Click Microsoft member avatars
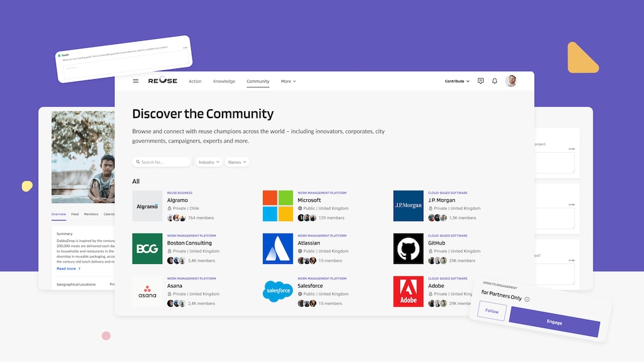The height and width of the screenshot is (362, 644). pyautogui.click(x=307, y=218)
